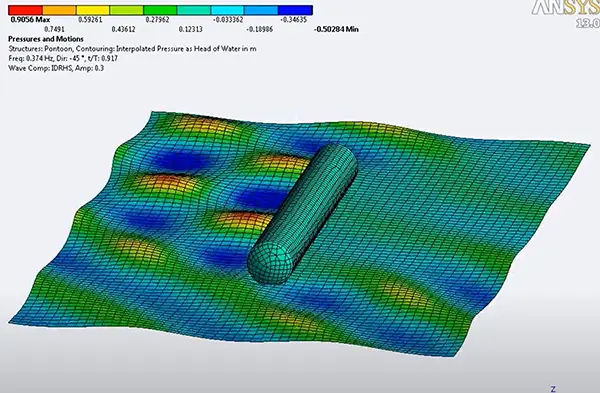This screenshot has height=393, width=600.
Task: Click the yellow legend color band
Action: point(93,10)
